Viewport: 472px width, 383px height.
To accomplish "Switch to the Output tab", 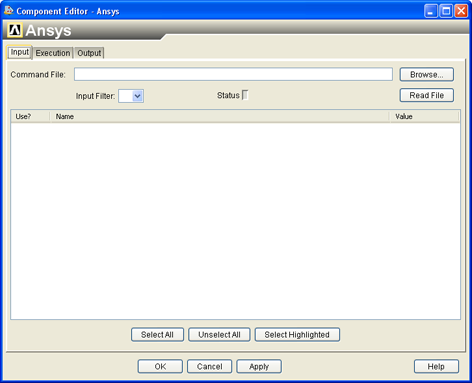I will pyautogui.click(x=89, y=53).
